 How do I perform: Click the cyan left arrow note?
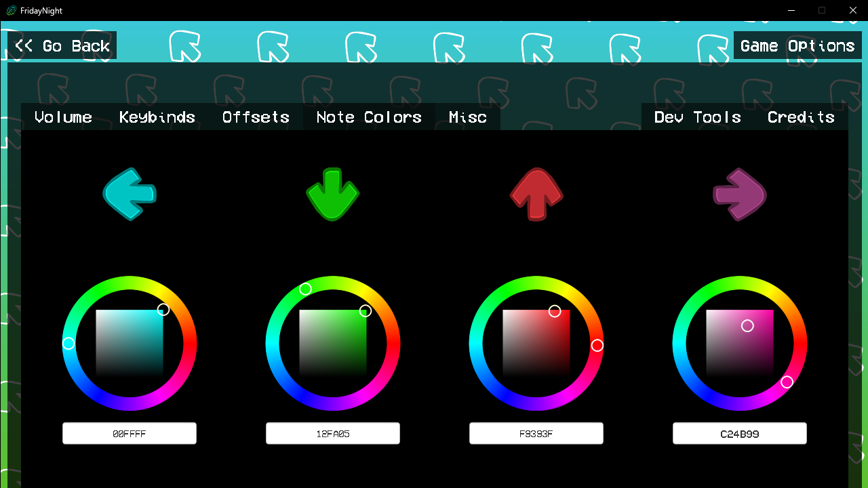coord(130,195)
